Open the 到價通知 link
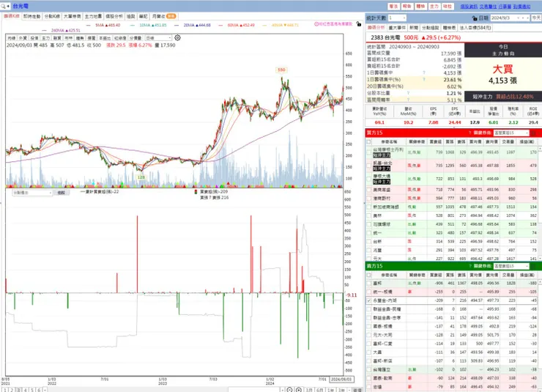Image resolution: width=542 pixels, height=392 pixels. coord(521,6)
